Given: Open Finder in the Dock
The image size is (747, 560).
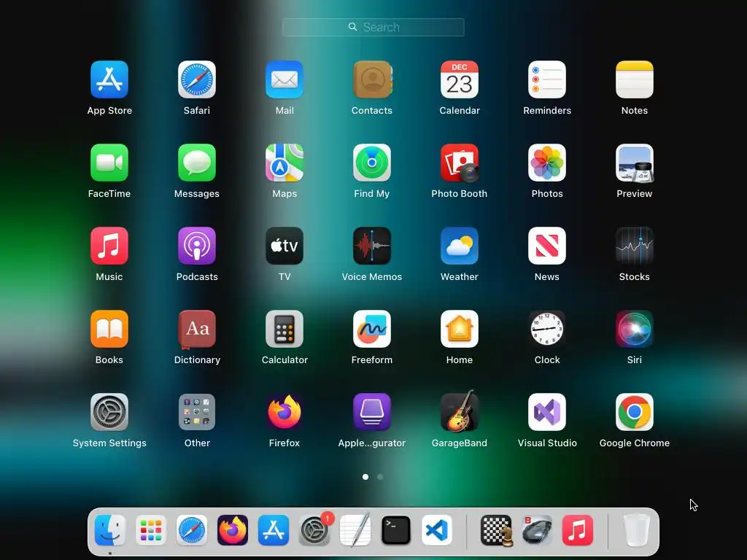Looking at the screenshot, I should pos(110,530).
